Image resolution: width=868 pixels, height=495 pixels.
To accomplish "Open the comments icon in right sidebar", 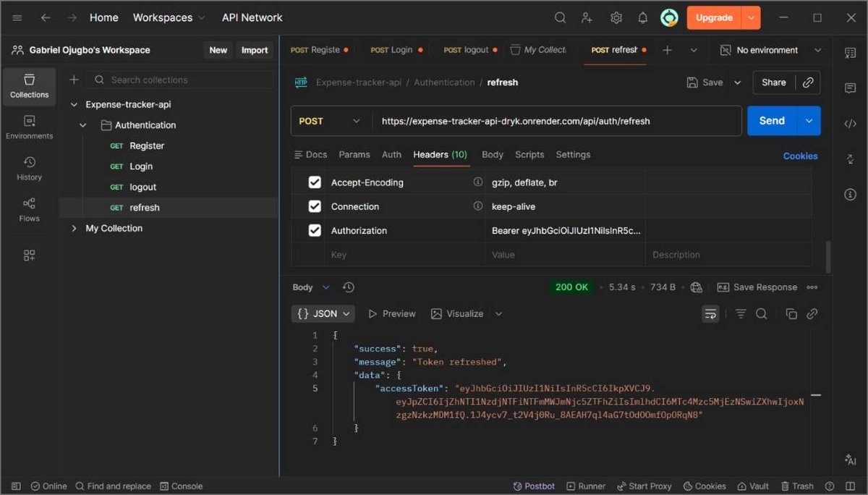I will tap(851, 88).
